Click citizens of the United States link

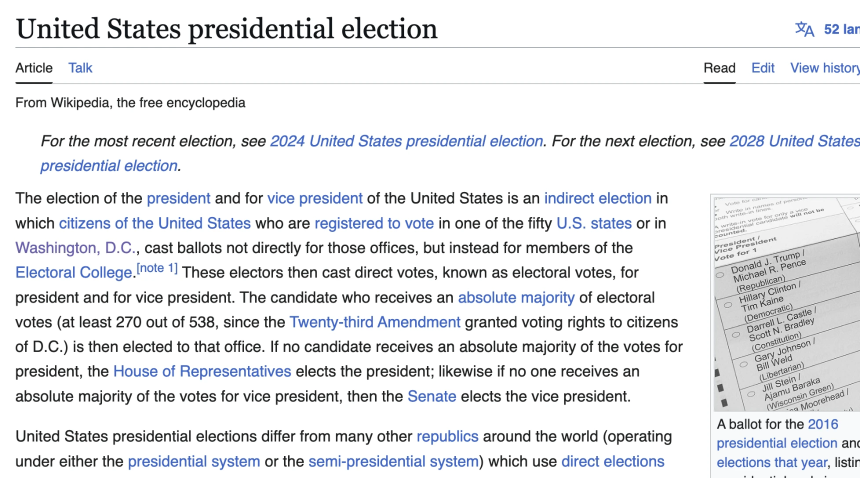click(155, 223)
